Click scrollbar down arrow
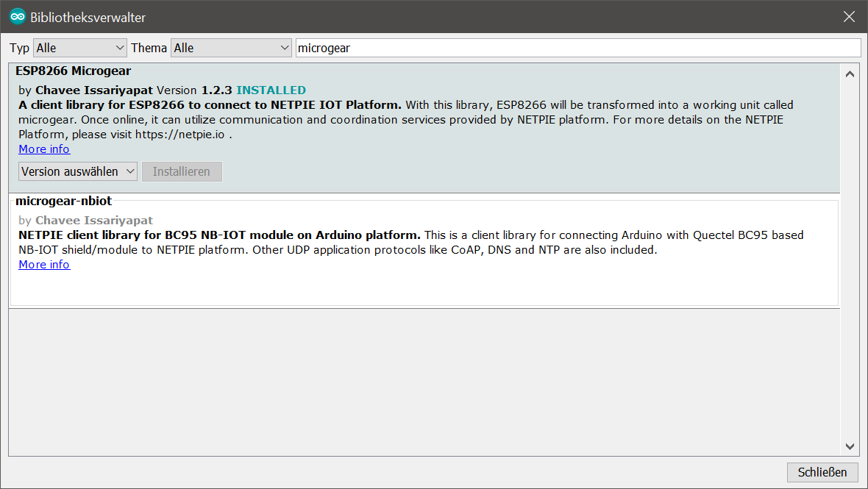The width and height of the screenshot is (868, 489). (x=850, y=446)
